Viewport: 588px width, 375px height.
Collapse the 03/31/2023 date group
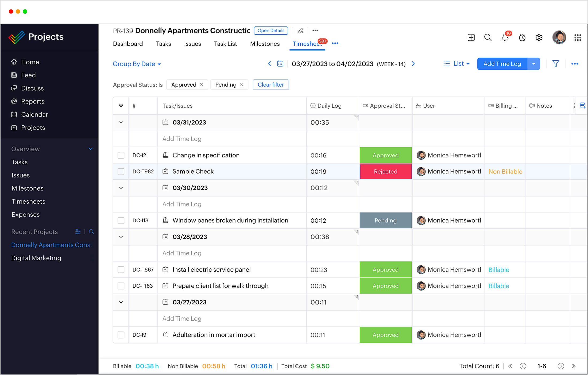click(x=121, y=122)
